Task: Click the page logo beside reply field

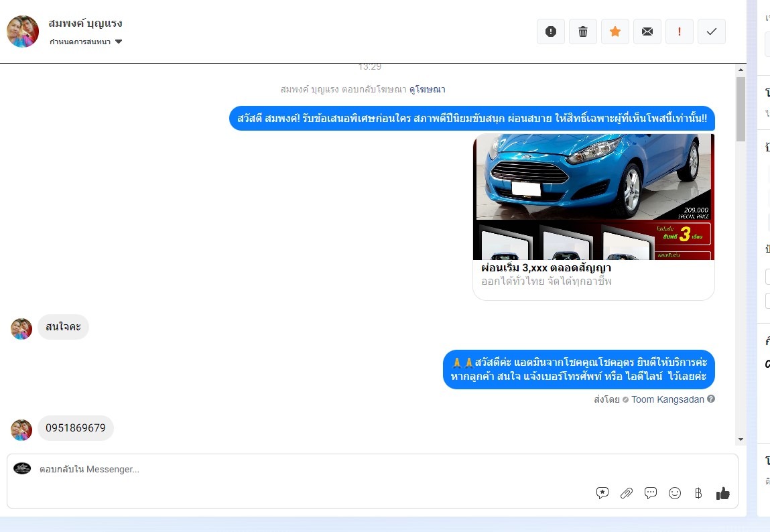Action: pyautogui.click(x=22, y=468)
